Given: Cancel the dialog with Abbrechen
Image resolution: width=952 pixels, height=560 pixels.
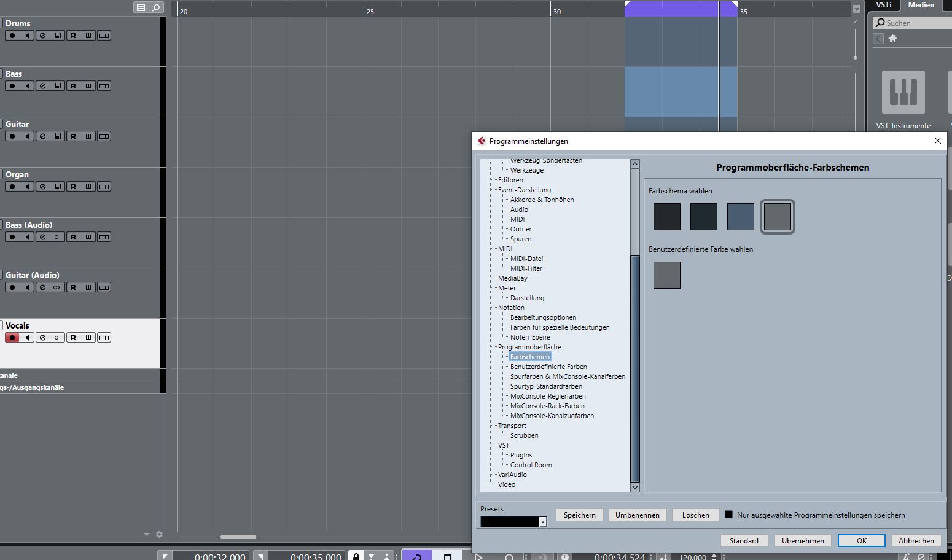Looking at the screenshot, I should (916, 541).
